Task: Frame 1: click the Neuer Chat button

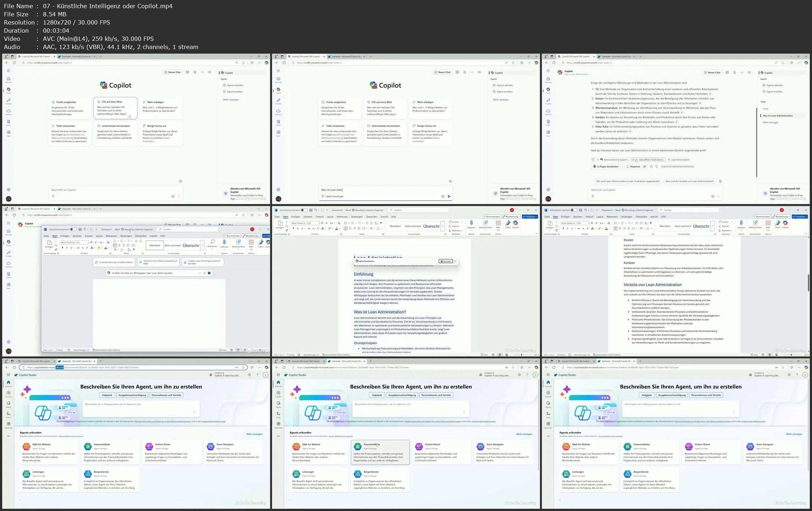Action: pos(173,72)
